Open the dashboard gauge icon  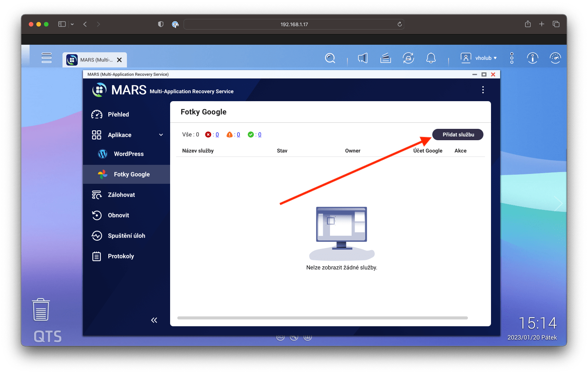point(555,58)
